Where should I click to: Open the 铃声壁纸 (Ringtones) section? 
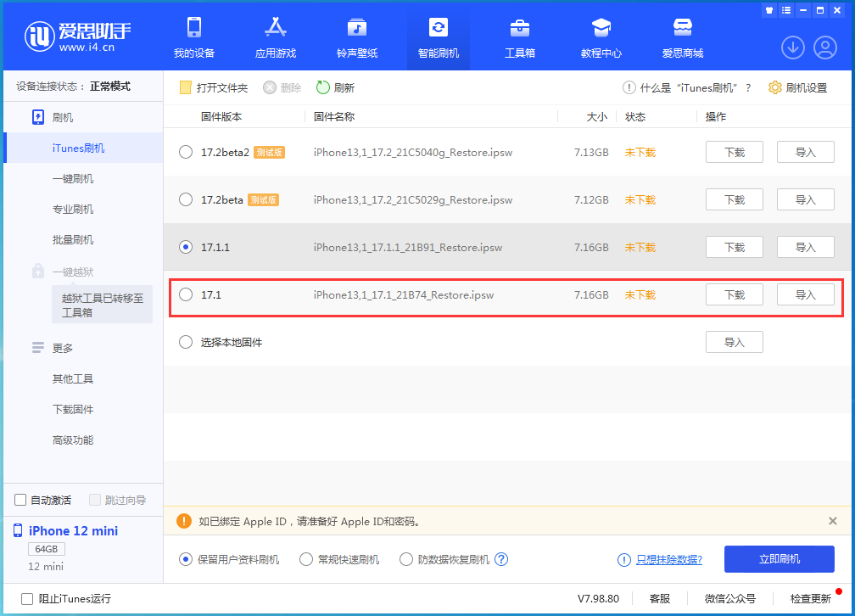(x=356, y=37)
